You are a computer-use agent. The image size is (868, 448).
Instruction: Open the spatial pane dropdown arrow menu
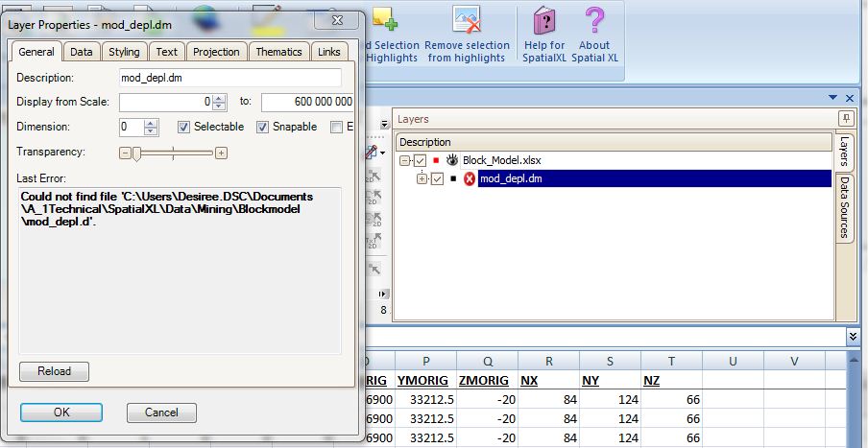[832, 97]
